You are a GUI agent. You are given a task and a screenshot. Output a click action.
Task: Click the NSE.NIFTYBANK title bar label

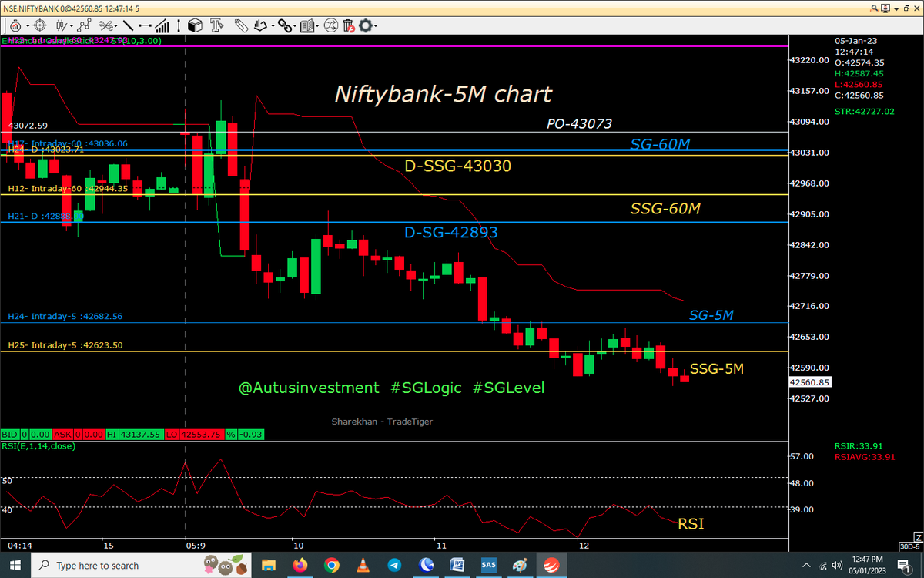(31, 6)
